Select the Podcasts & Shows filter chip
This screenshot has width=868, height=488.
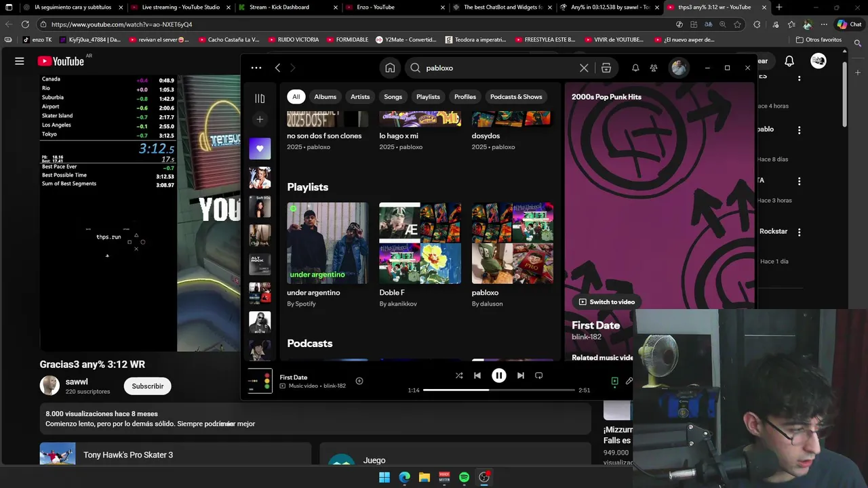[516, 97]
